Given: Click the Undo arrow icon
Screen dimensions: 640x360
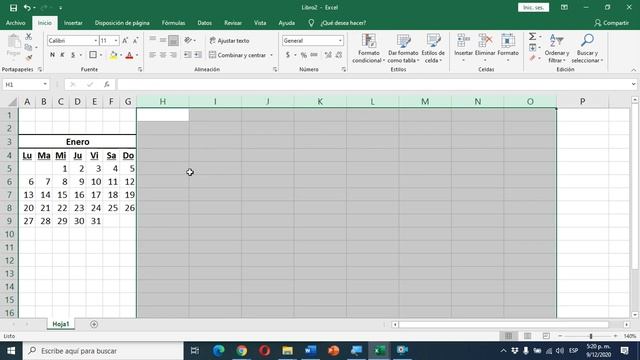Looking at the screenshot, I should (27, 7).
